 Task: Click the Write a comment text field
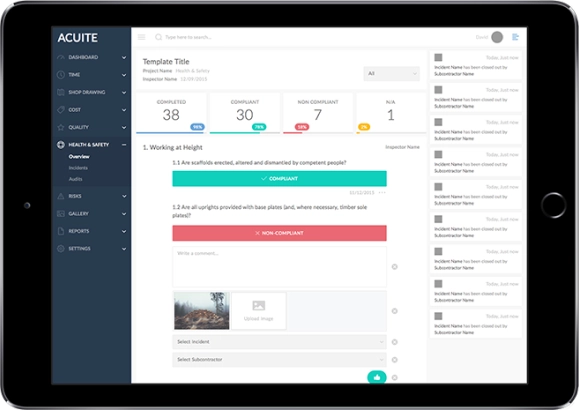coord(279,267)
